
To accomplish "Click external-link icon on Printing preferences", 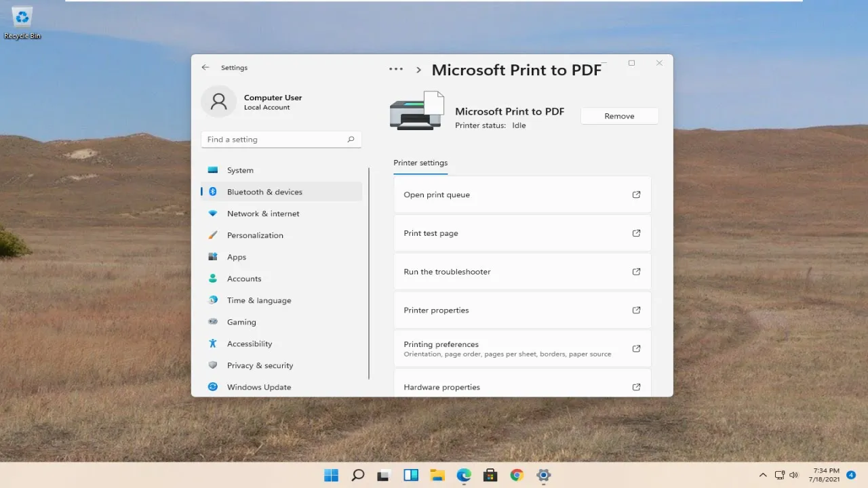I will pyautogui.click(x=636, y=348).
